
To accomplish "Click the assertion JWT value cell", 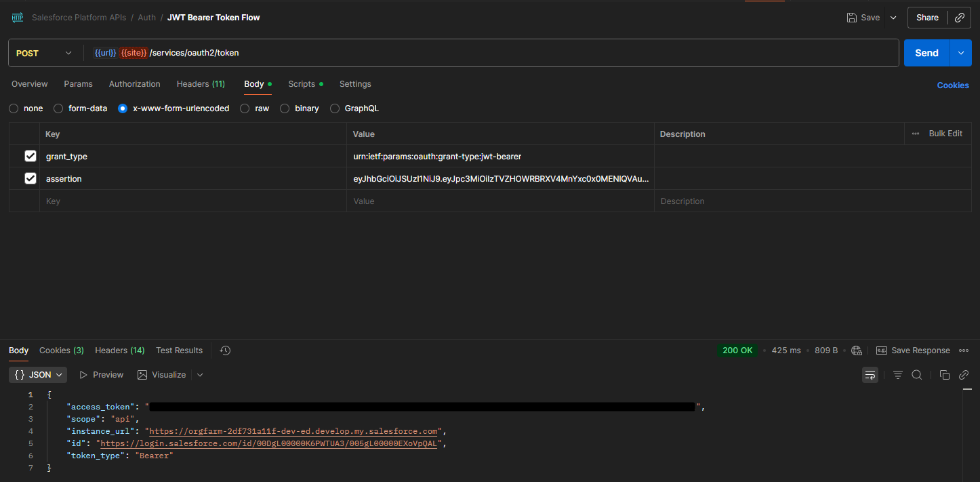I will click(x=500, y=179).
